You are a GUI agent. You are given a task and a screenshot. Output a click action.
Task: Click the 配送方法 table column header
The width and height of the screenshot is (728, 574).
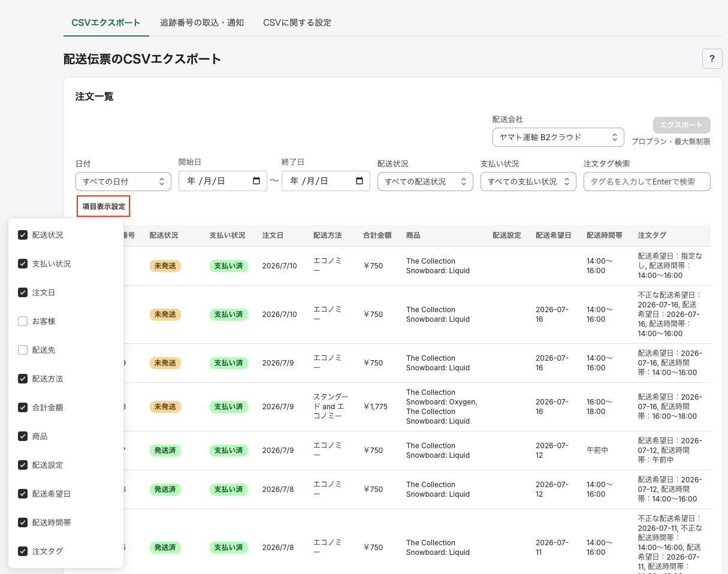point(327,235)
